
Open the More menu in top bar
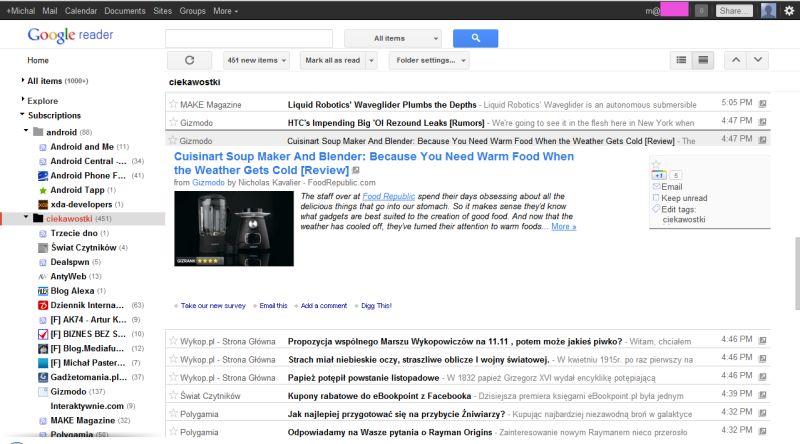point(225,11)
